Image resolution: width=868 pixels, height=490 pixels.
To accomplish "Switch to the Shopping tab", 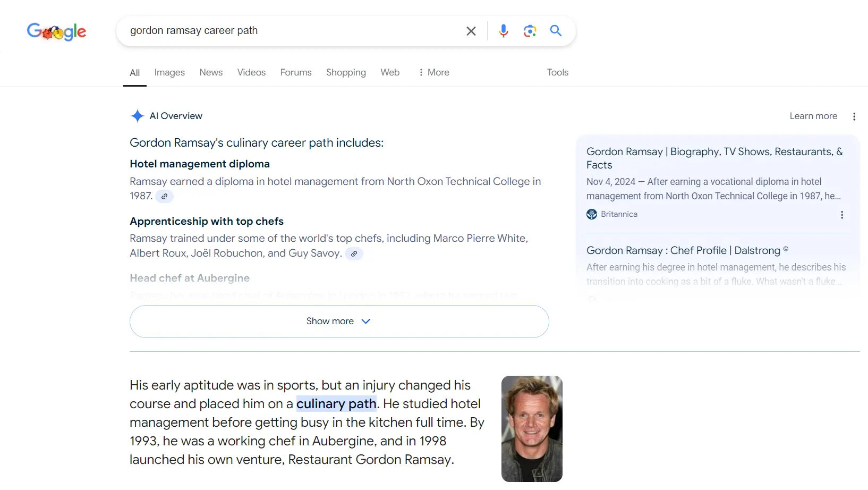I will (x=346, y=72).
